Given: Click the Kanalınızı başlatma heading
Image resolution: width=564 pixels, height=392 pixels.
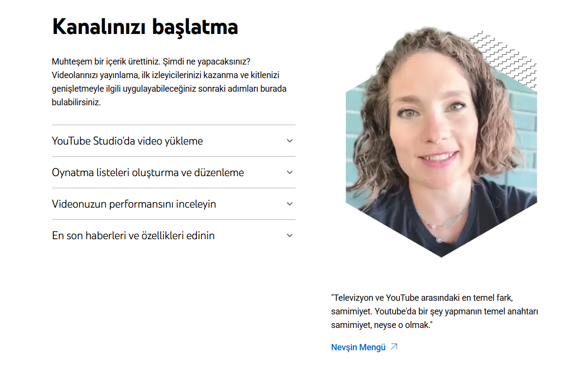Looking at the screenshot, I should click(x=145, y=27).
